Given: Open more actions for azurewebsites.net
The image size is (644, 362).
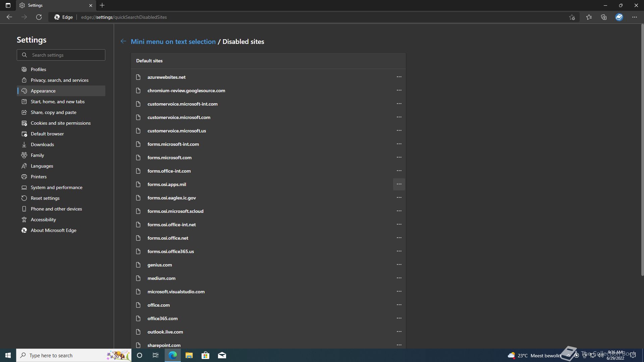Looking at the screenshot, I should point(399,77).
